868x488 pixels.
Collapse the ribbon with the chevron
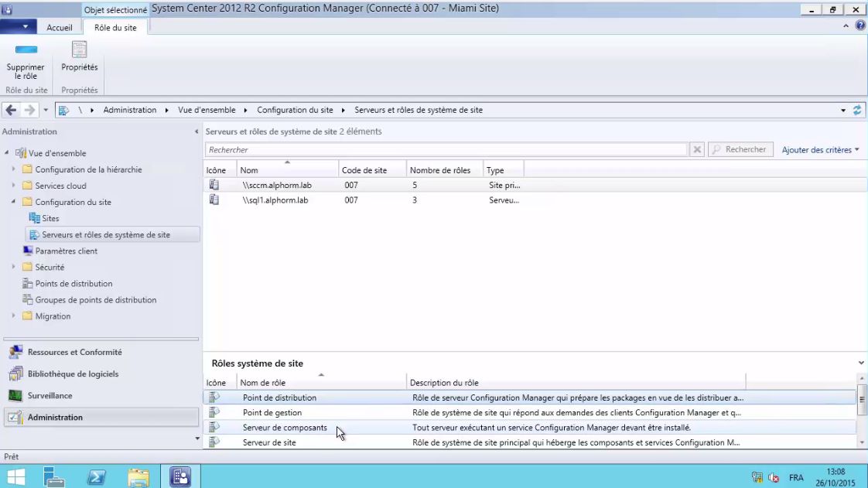[x=846, y=26]
